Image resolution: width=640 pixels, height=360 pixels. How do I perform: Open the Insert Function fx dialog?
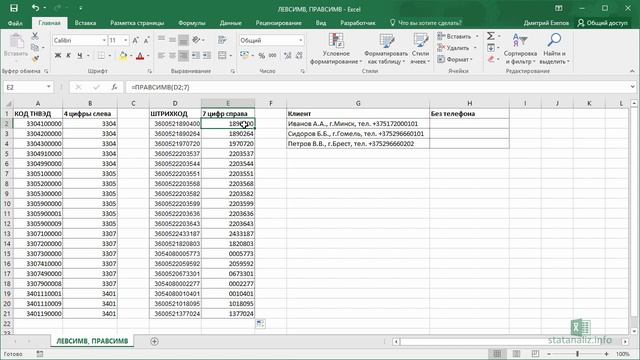click(x=114, y=87)
